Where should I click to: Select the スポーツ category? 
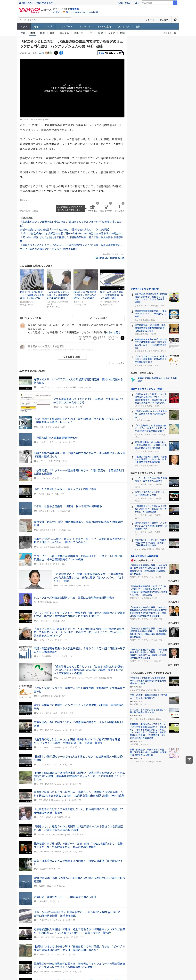[x=78, y=33]
